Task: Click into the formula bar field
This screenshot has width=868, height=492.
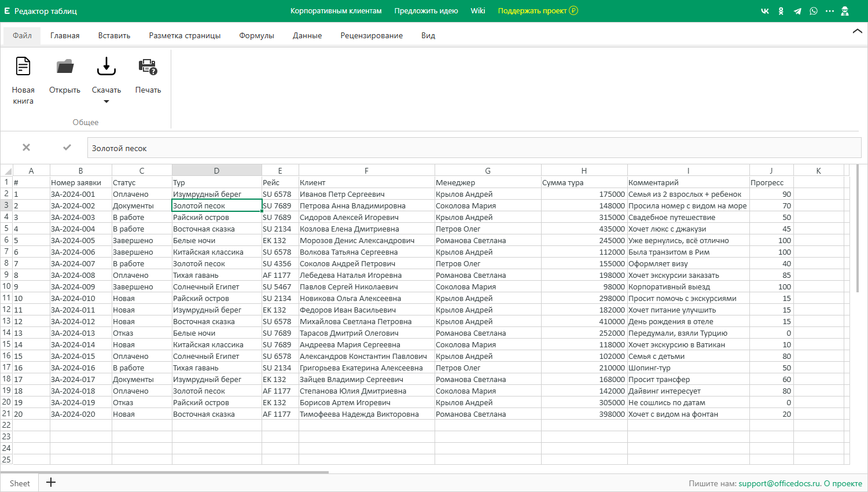Action: coord(474,148)
